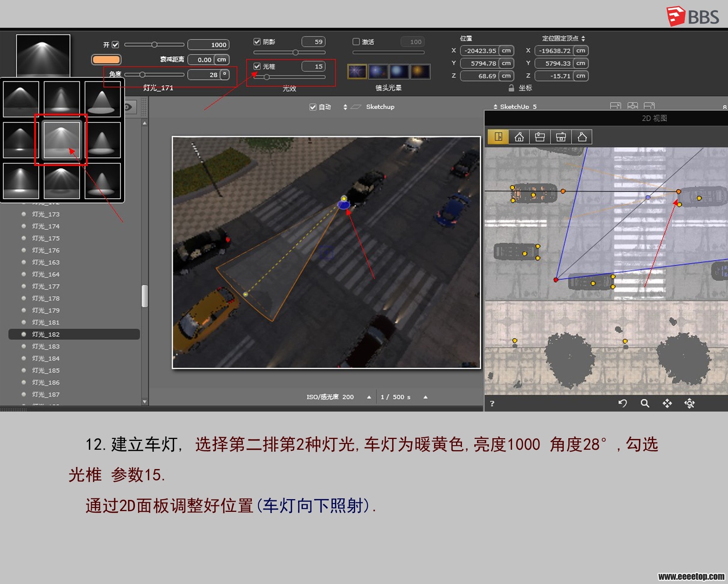Viewport: 728px width, 584px height.
Task: Click the power value field 1000
Action: [209, 45]
